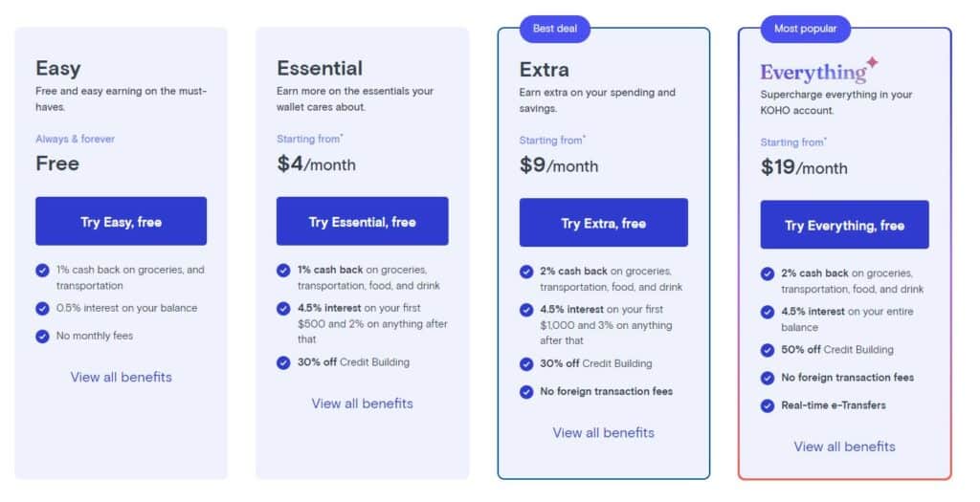Image resolution: width=980 pixels, height=502 pixels.
Task: Start the Try Everything, free plan
Action: click(x=844, y=225)
